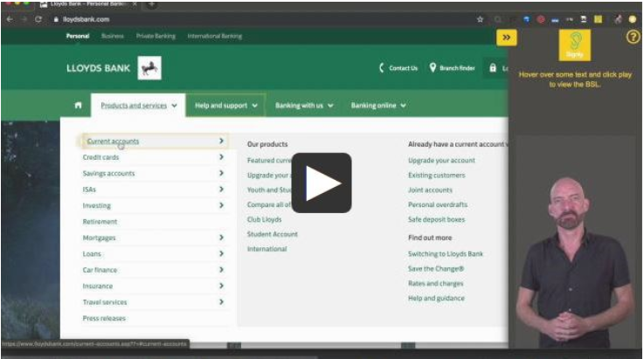Go to the home icon in navigation
The image size is (644, 359).
pos(78,106)
